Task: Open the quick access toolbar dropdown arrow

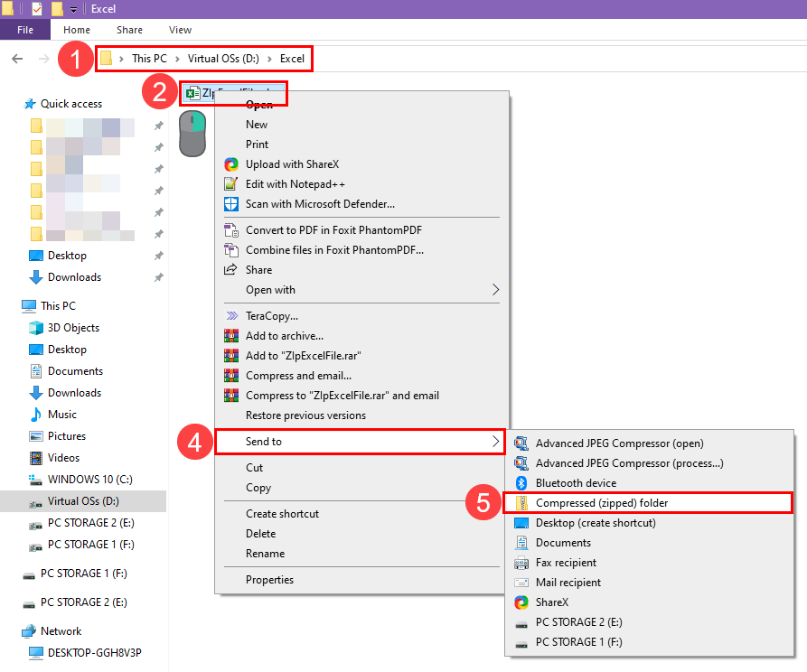Action: [x=73, y=9]
